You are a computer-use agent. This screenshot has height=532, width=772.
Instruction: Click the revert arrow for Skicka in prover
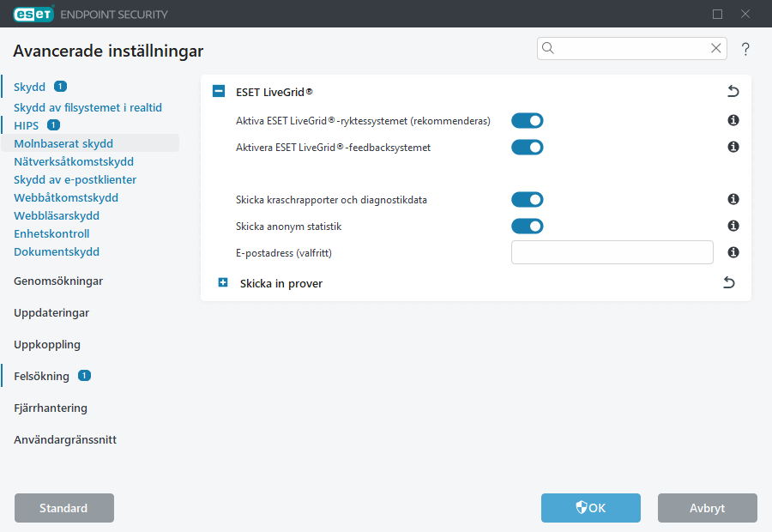pyautogui.click(x=728, y=281)
